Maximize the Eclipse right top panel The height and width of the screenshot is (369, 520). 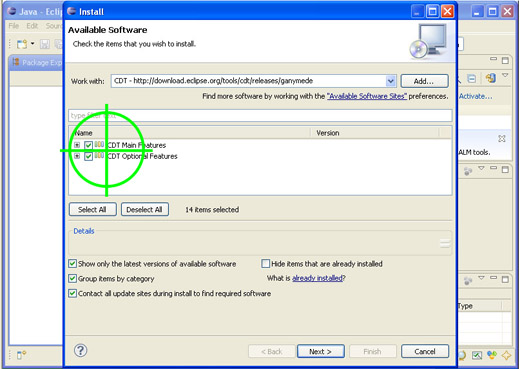[x=505, y=60]
